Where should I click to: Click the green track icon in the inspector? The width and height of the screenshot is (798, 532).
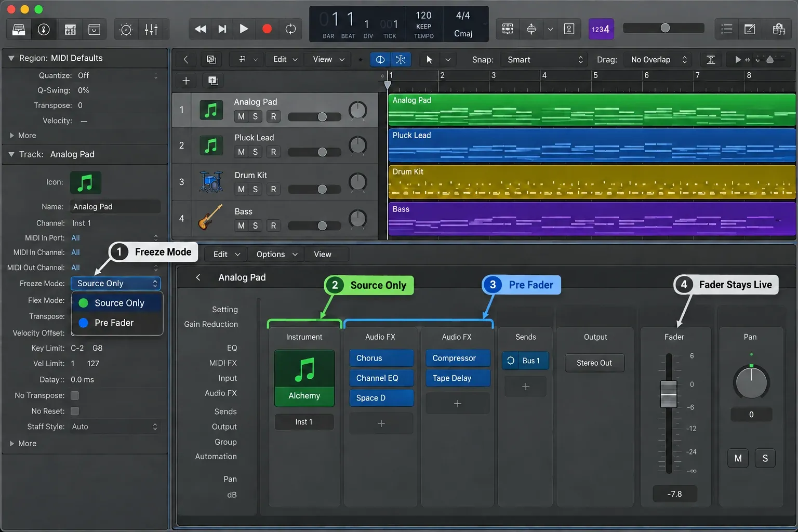(85, 182)
